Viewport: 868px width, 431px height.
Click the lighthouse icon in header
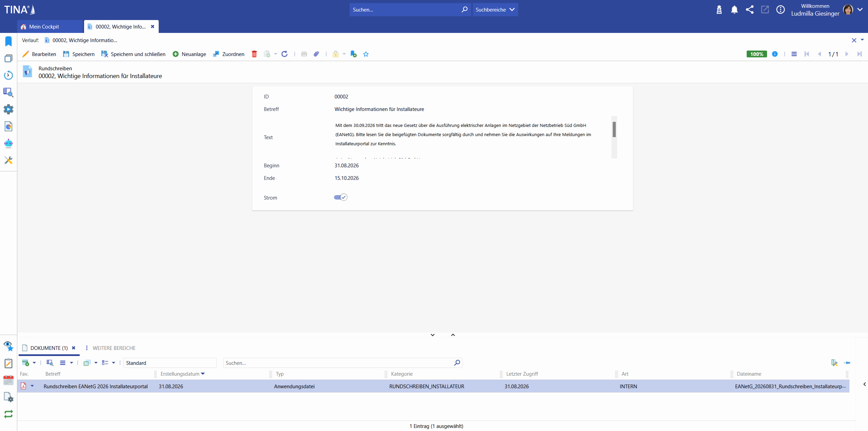tap(719, 10)
